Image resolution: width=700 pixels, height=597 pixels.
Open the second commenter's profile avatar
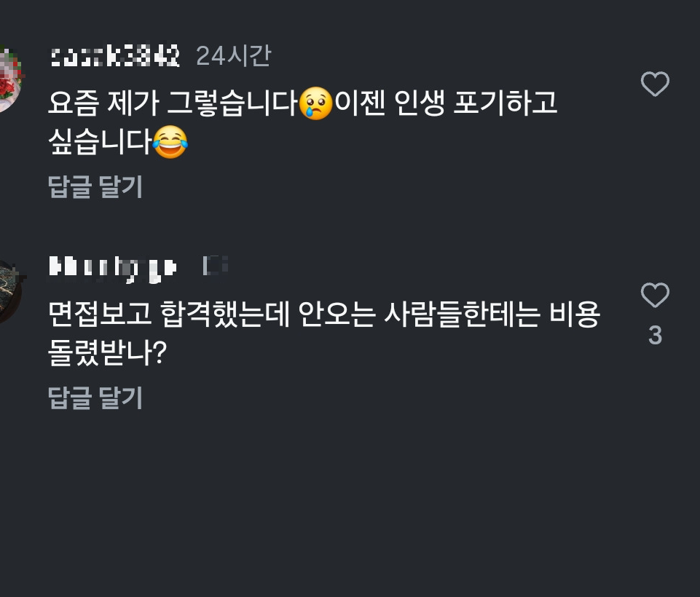(9, 291)
